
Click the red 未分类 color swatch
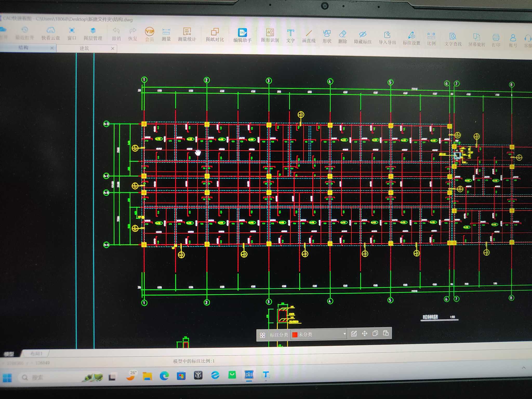(295, 335)
